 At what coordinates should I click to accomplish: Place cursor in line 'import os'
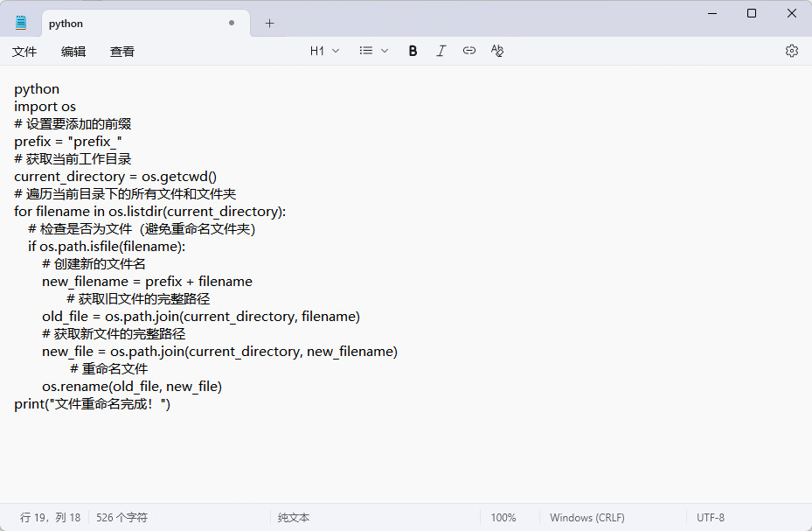[45, 107]
